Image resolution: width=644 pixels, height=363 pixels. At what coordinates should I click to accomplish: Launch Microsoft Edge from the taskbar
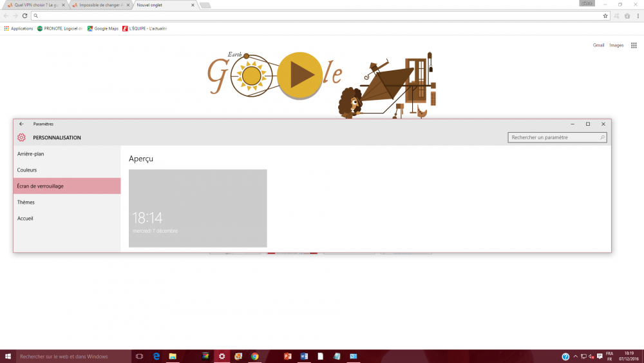coord(156,357)
